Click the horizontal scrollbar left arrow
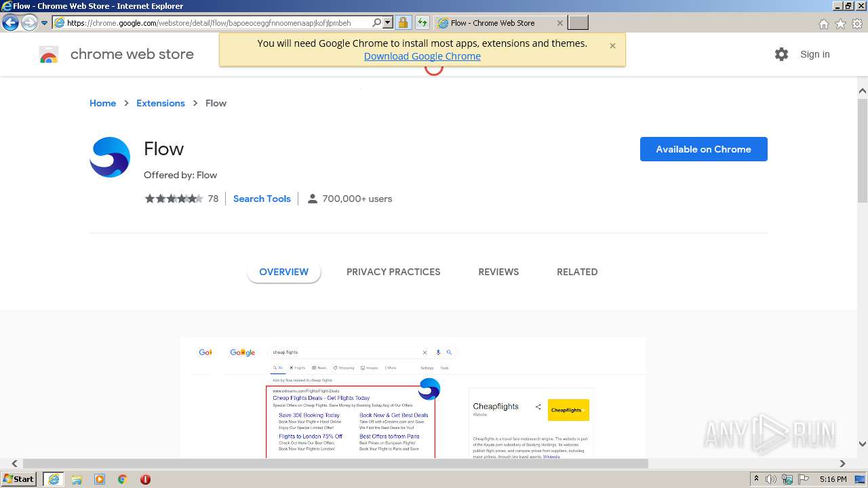The height and width of the screenshot is (488, 868). [x=14, y=464]
